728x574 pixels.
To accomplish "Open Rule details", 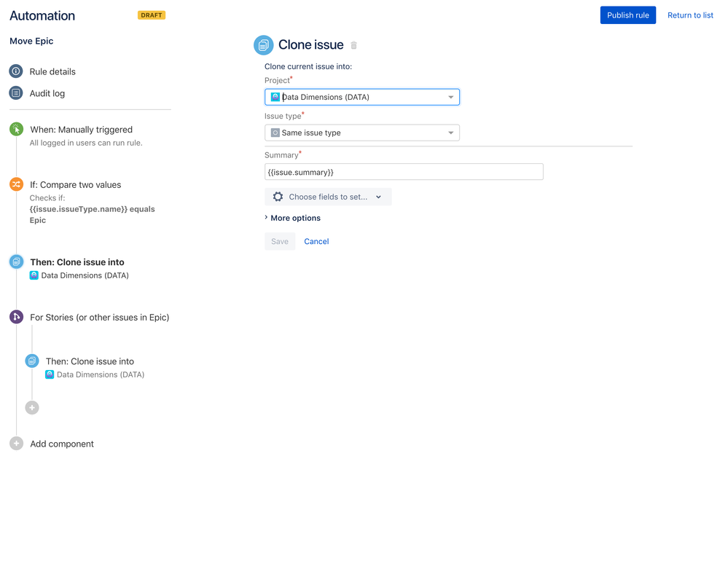I will 52,72.
